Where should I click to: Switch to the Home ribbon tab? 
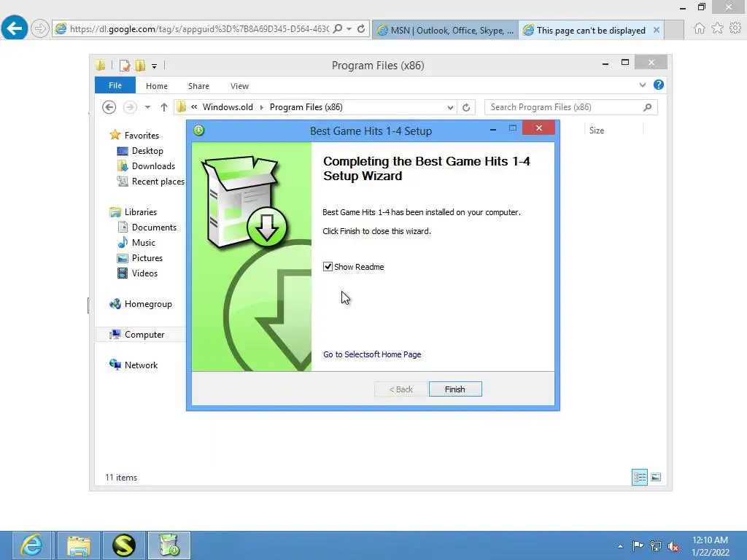point(157,86)
